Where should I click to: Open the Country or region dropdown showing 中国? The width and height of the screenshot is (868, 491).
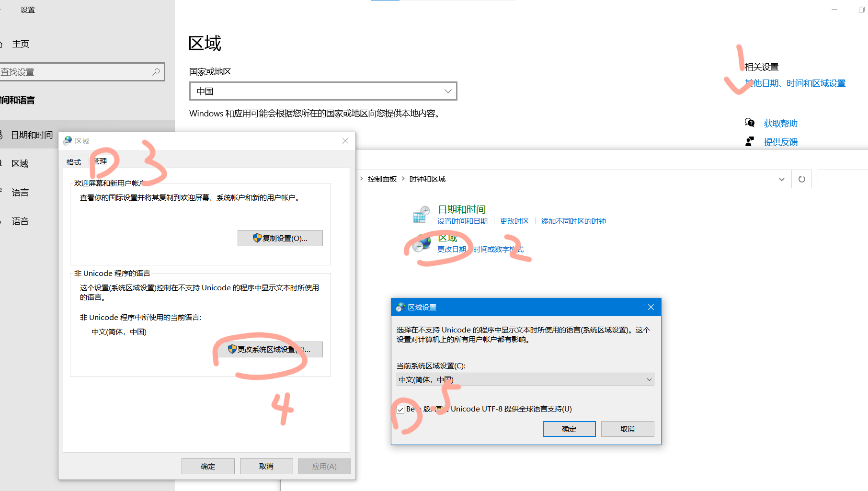(323, 91)
